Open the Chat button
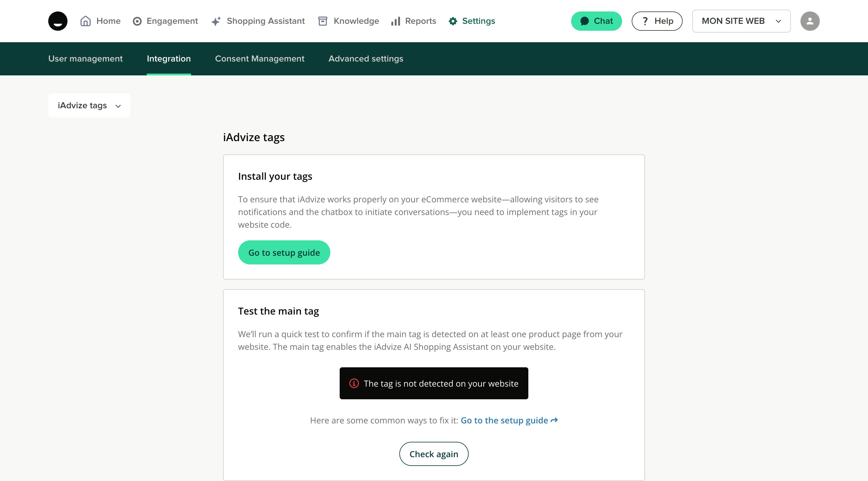Image resolution: width=868 pixels, height=481 pixels. pyautogui.click(x=596, y=21)
